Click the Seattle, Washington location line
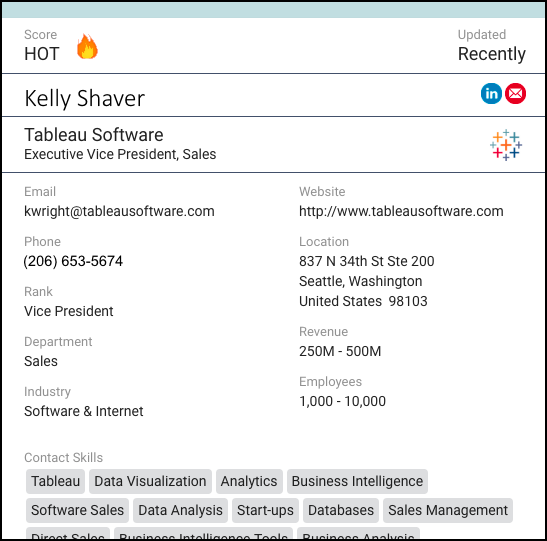Screen dimensions: 547x541 (361, 281)
